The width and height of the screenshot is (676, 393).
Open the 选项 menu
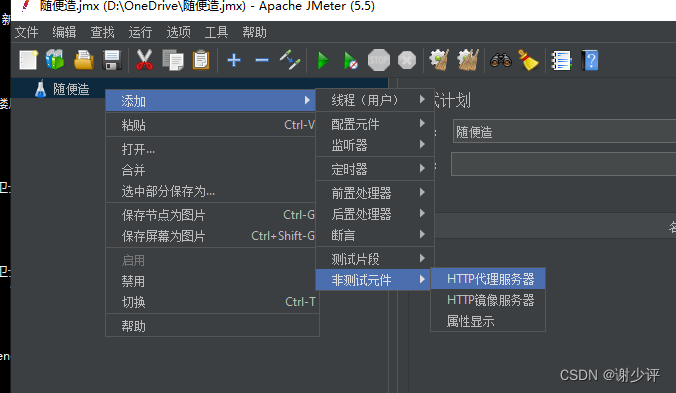178,32
